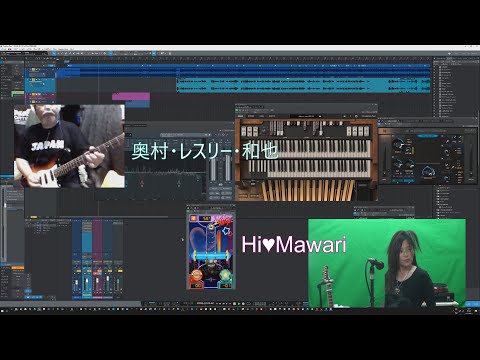Select the cyan second track header
480x360 pixels.
41,84
